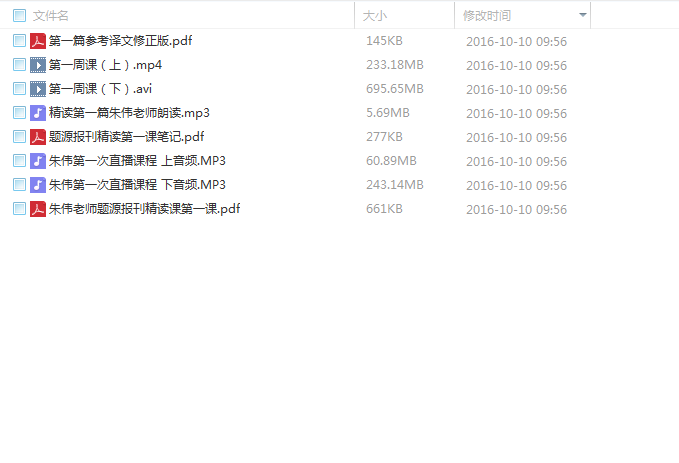Viewport: 679px width, 463px height.
Task: Check the box for 第一篇参考译文修正版.pdf
Action: point(19,41)
